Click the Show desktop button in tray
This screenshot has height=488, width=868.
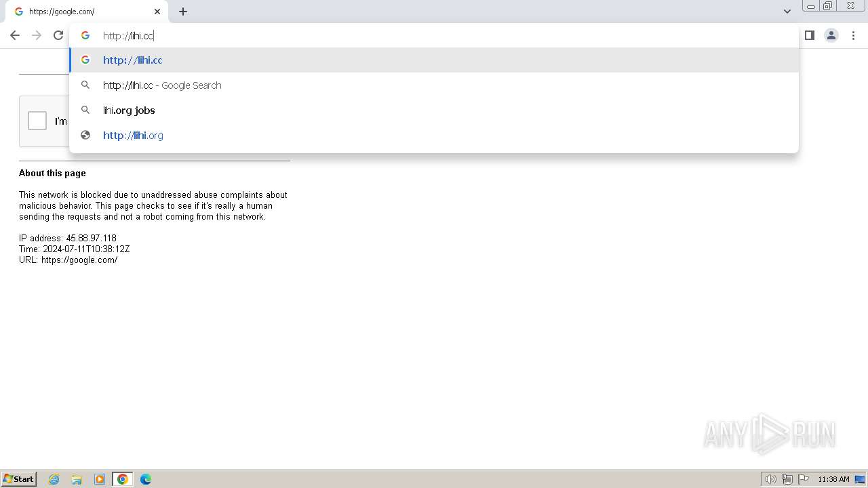pyautogui.click(x=860, y=479)
